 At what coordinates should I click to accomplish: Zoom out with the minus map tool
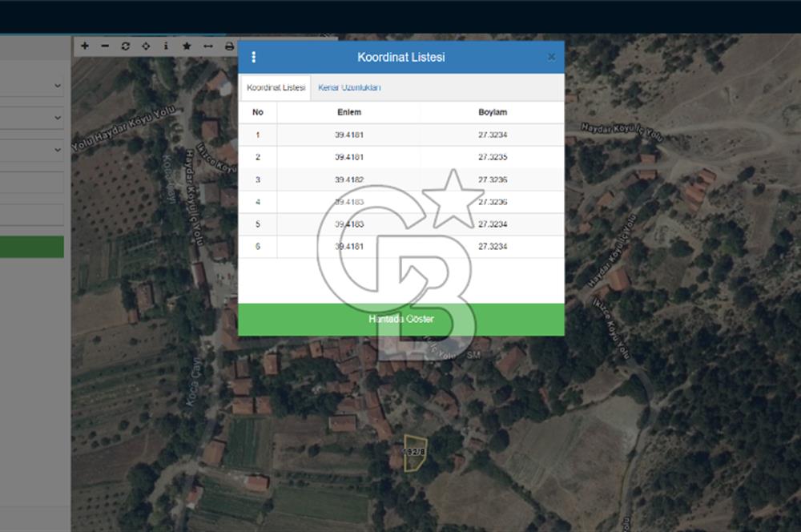(x=105, y=46)
